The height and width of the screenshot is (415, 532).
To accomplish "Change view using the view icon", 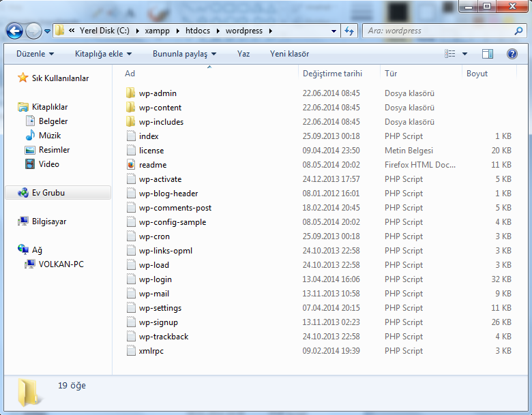I will [x=450, y=54].
